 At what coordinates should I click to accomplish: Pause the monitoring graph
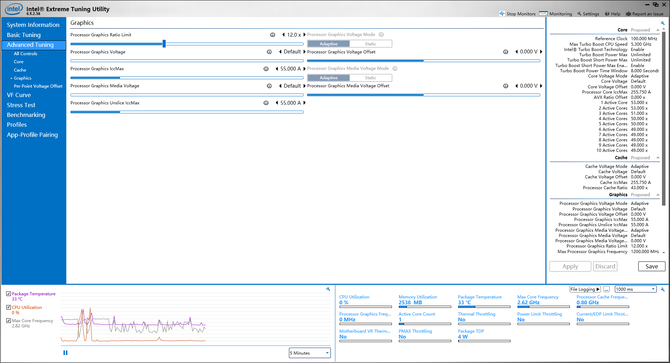(65, 353)
